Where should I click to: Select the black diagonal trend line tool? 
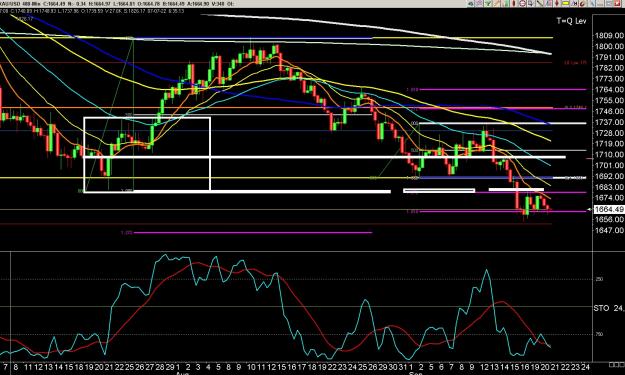539,4
